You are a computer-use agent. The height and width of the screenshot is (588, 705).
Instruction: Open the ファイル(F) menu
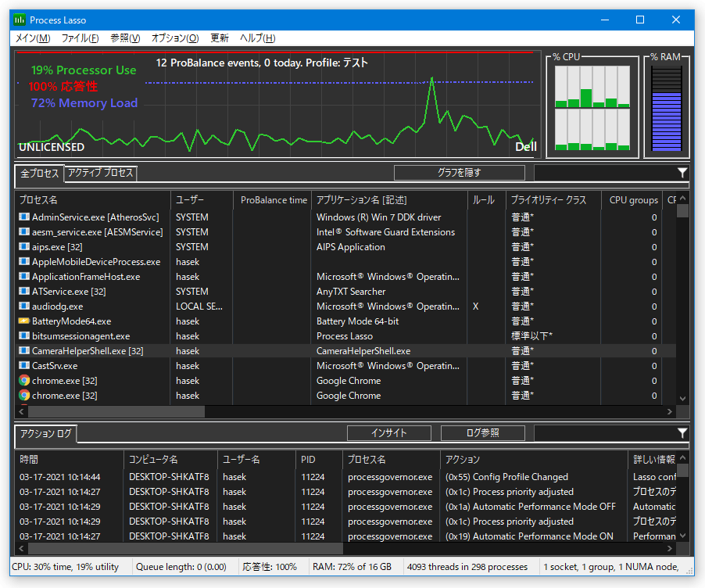(80, 38)
